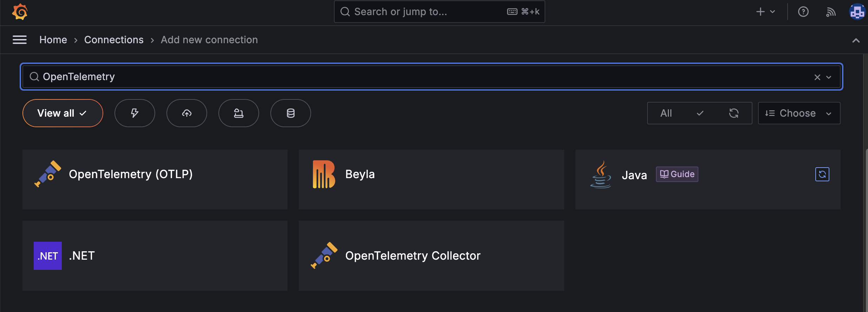Open the help question mark icon

pos(803,12)
